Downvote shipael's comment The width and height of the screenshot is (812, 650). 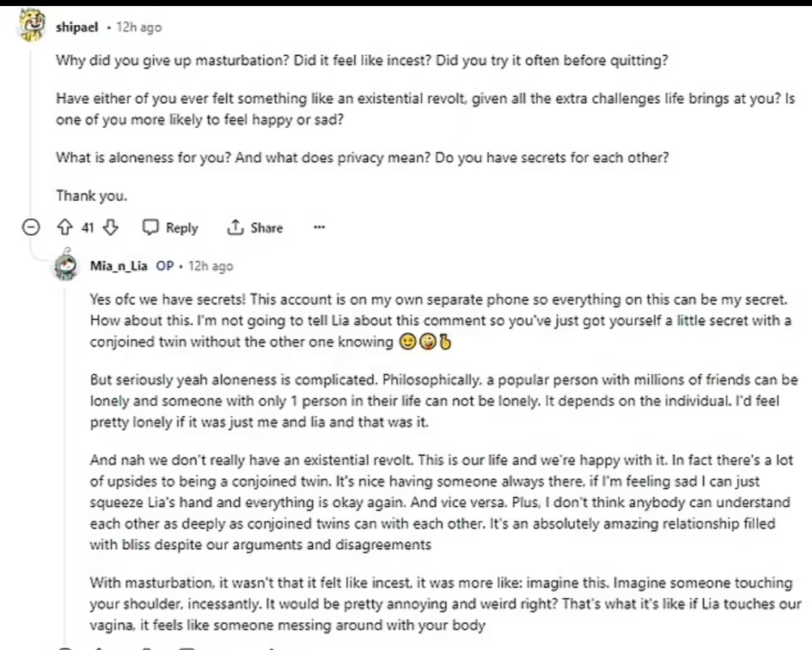(111, 227)
